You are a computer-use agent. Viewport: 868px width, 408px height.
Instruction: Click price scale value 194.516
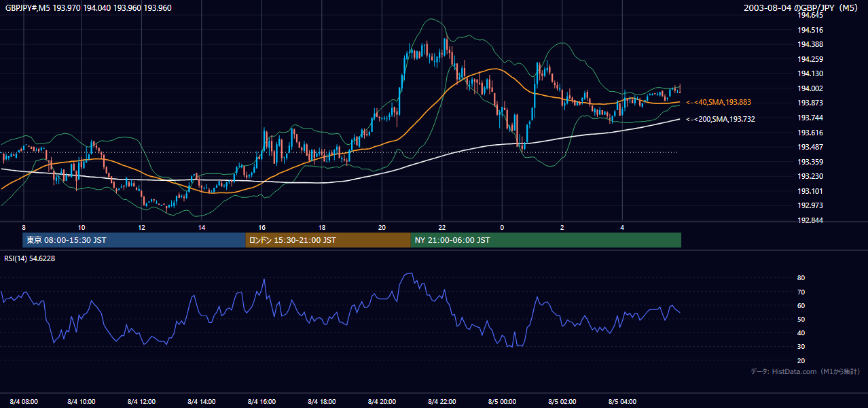pyautogui.click(x=810, y=30)
